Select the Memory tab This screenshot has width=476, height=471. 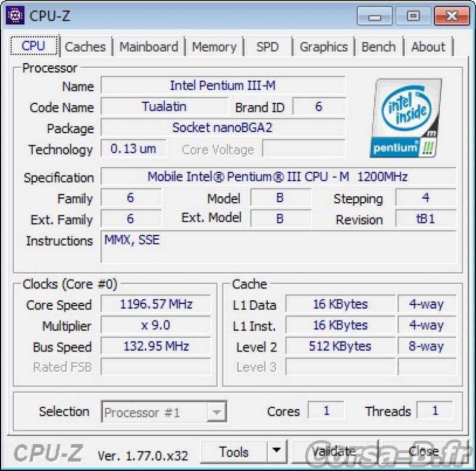tap(214, 47)
